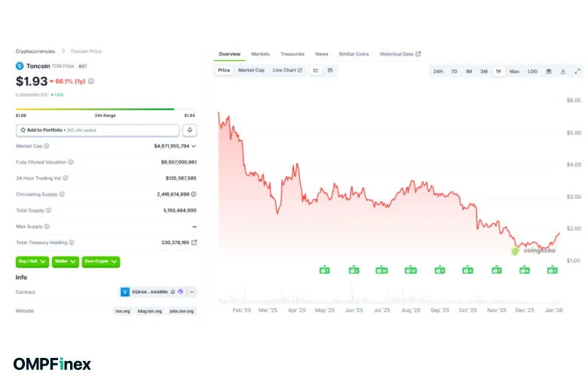The width and height of the screenshot is (588, 379).
Task: Click the price alert bell icon
Action: click(x=190, y=130)
